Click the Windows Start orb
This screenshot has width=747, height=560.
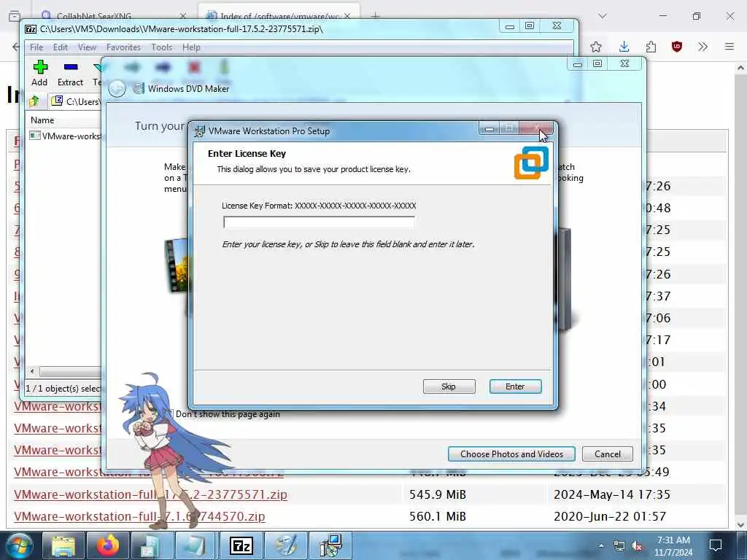click(x=19, y=545)
